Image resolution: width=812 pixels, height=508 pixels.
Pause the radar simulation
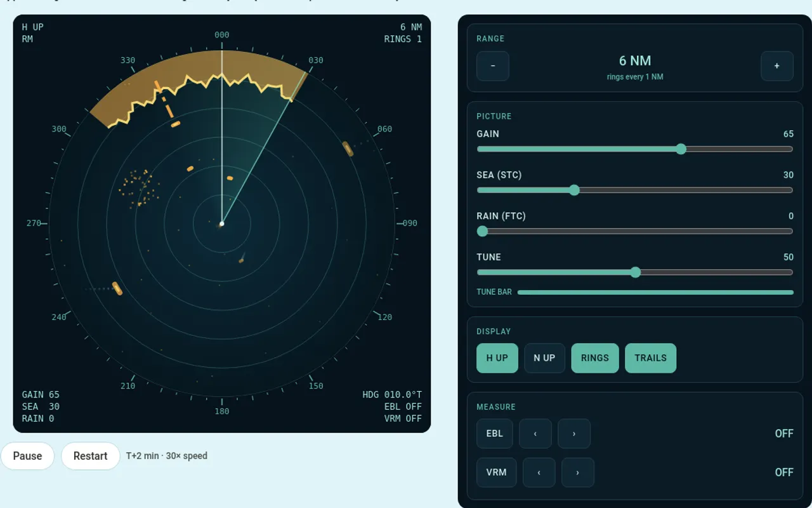point(27,456)
